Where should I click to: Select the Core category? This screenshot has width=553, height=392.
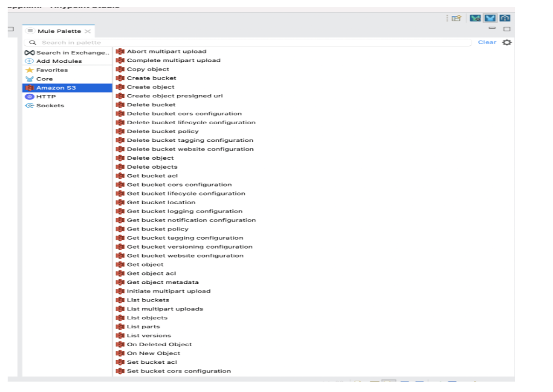coord(67,79)
